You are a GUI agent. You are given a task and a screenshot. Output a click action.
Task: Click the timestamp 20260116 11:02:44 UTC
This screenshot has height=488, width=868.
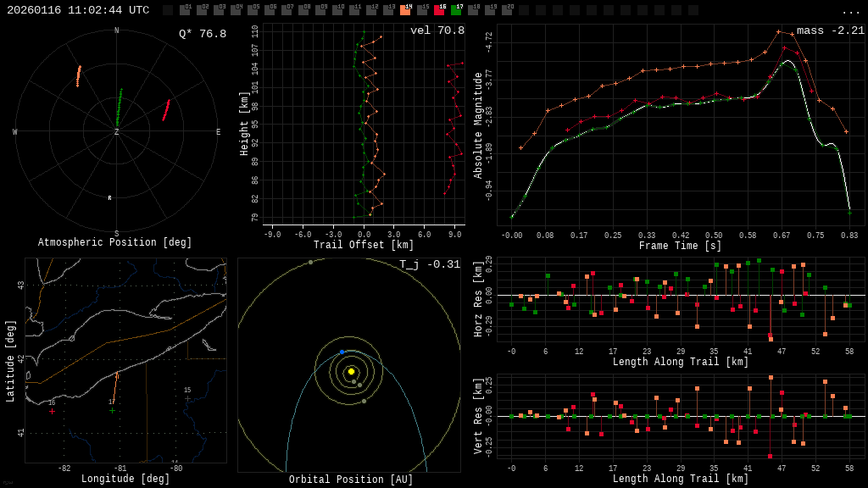[78, 10]
